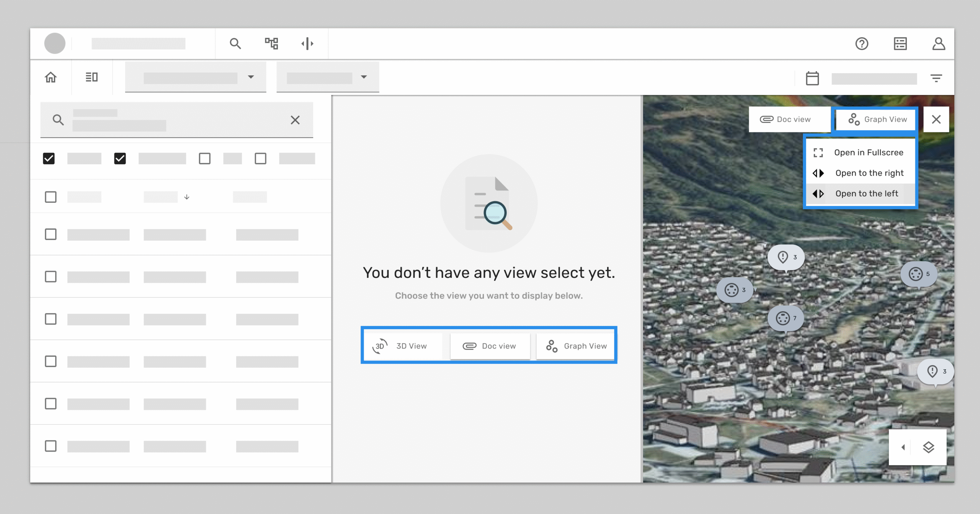The image size is (980, 514).
Task: Open the help question mark icon
Action: click(x=862, y=44)
